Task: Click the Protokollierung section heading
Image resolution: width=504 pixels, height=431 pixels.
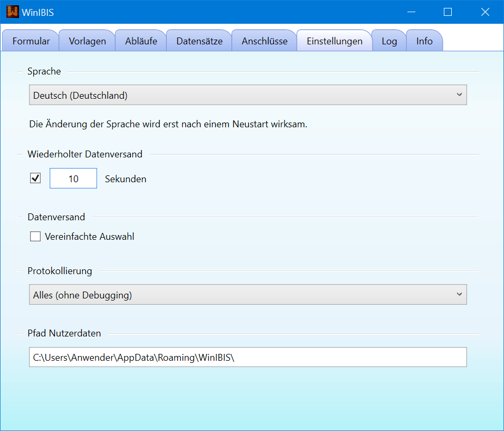Action: [60, 271]
